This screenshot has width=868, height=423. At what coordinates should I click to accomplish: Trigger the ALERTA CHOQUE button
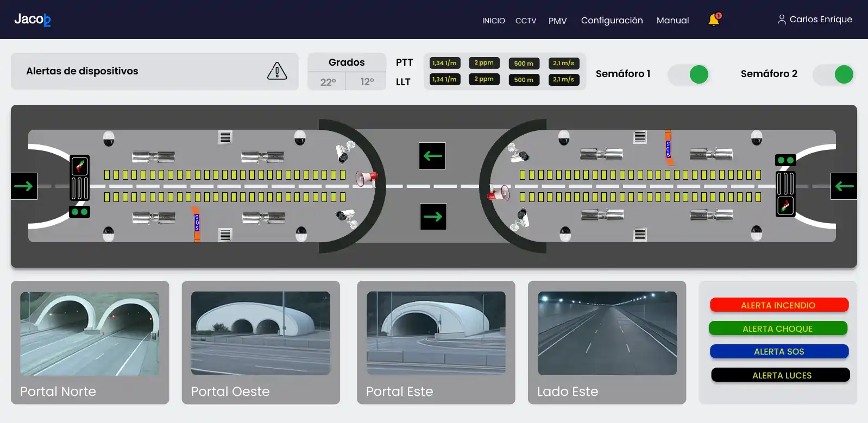(778, 329)
